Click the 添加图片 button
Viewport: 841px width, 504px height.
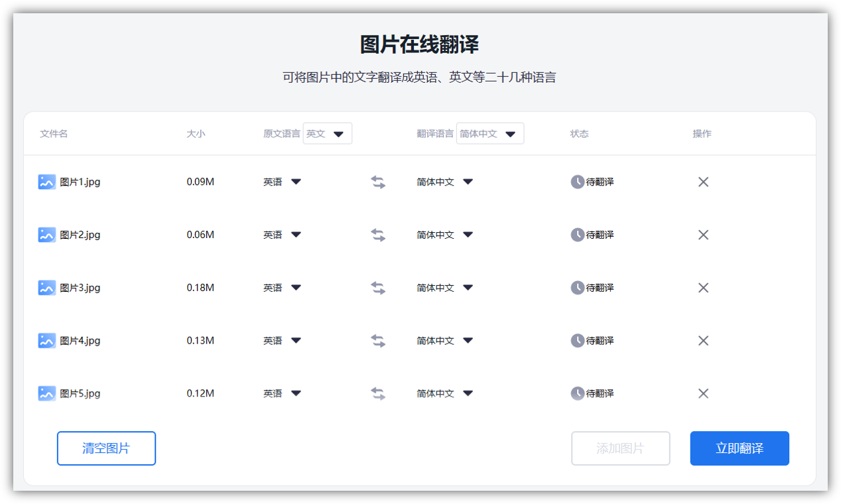pos(620,448)
